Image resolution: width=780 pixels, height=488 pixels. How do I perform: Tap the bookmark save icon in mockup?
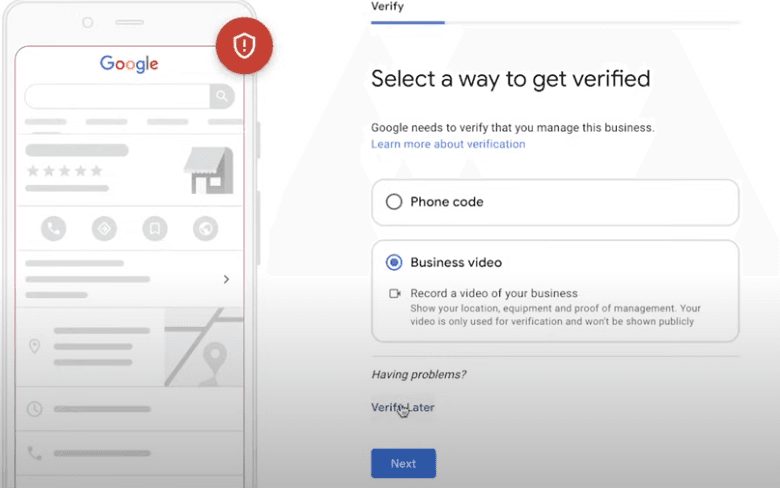(x=154, y=229)
